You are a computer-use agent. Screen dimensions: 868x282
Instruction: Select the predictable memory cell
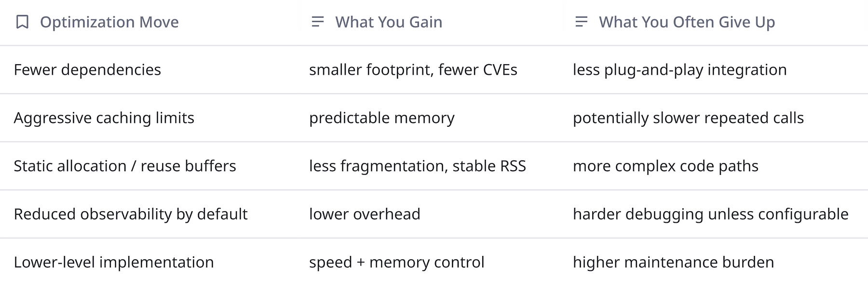point(381,118)
